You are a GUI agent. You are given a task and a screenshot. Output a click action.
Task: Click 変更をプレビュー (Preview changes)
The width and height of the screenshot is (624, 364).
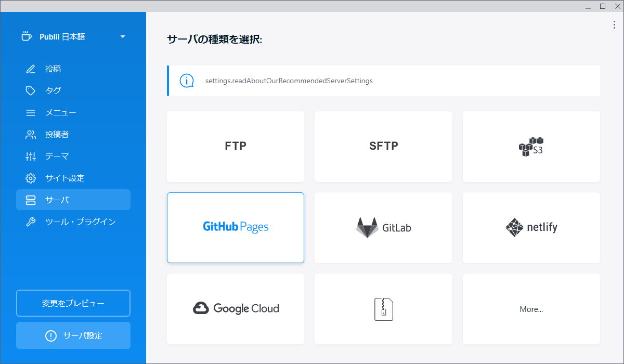pos(73,303)
